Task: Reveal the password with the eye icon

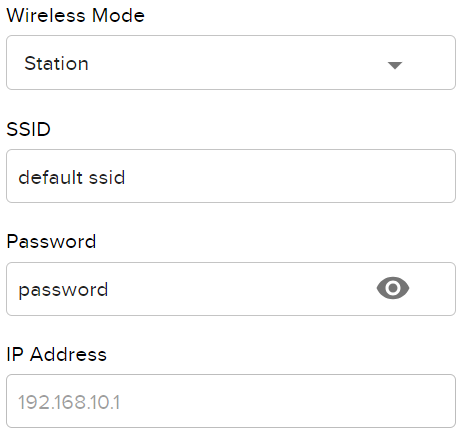Action: [x=393, y=288]
